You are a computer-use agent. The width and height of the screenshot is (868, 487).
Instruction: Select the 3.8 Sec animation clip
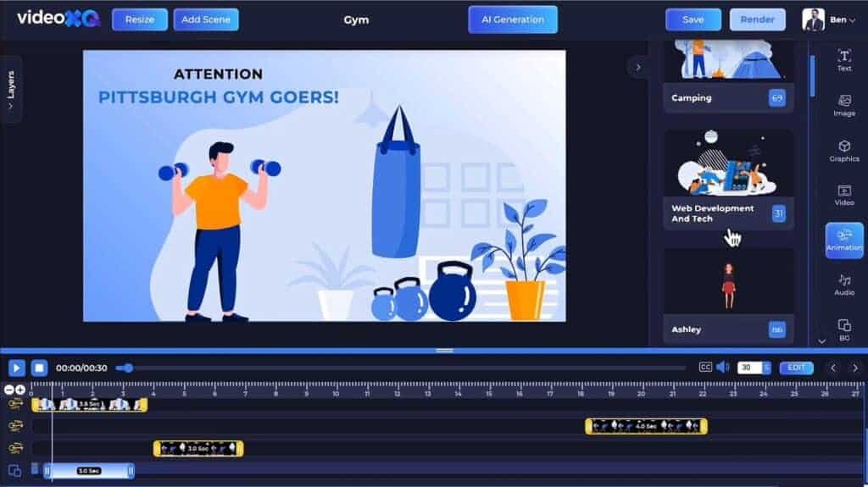(90, 405)
